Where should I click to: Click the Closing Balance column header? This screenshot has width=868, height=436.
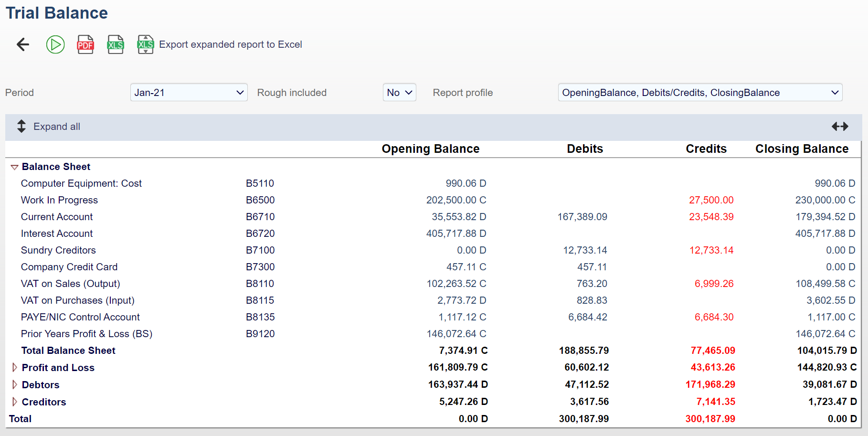[802, 149]
